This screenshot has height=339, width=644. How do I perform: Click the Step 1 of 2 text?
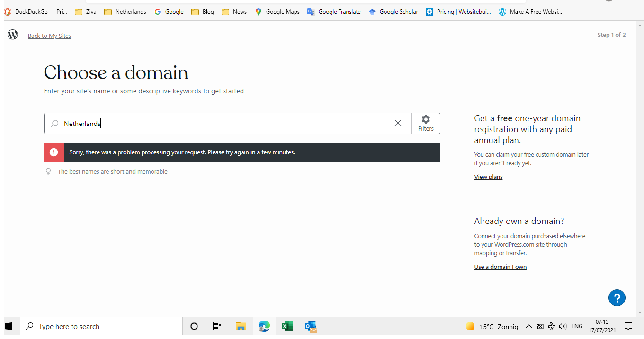point(611,35)
